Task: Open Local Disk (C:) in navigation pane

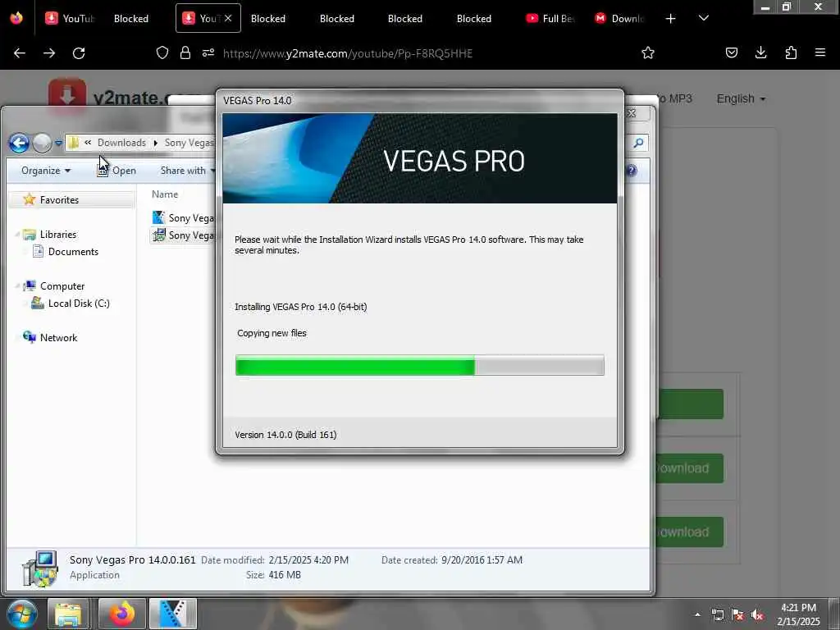Action: [x=79, y=304]
